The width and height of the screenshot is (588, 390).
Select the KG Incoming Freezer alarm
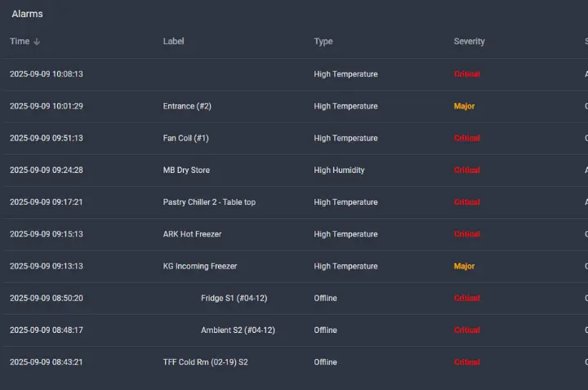(200, 266)
